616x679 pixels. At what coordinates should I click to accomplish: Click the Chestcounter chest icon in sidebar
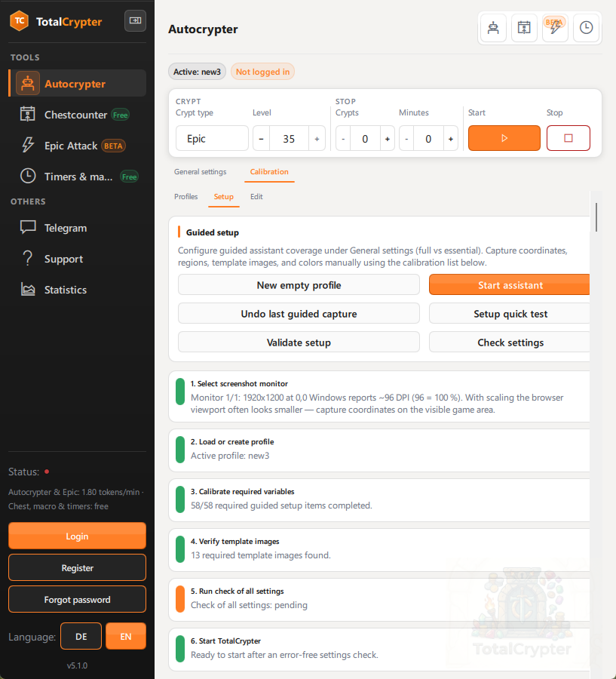(28, 115)
